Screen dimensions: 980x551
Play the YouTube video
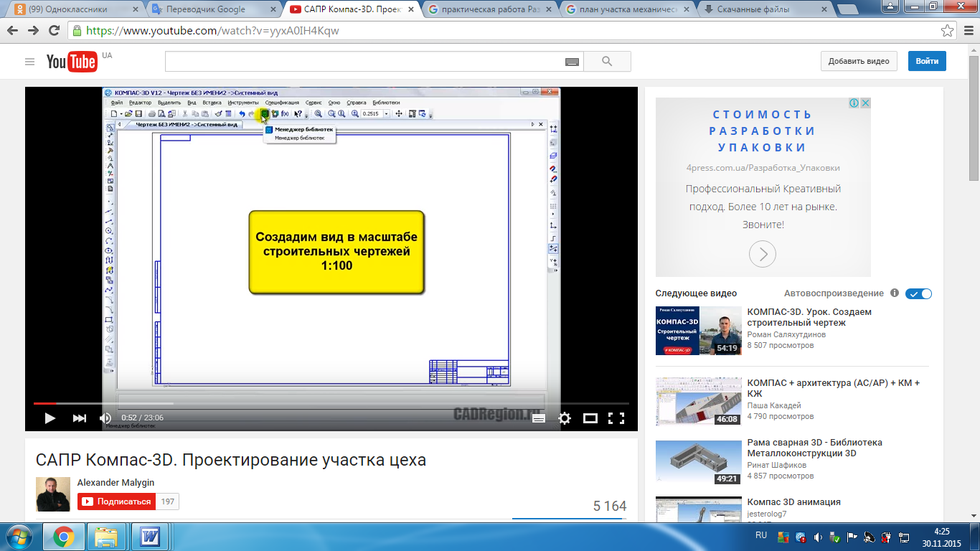pos(50,418)
